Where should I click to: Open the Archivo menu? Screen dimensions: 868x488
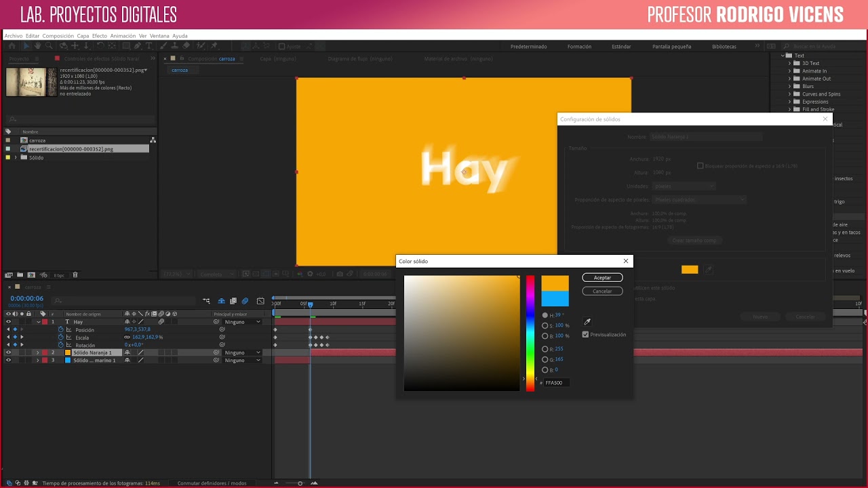tap(14, 36)
